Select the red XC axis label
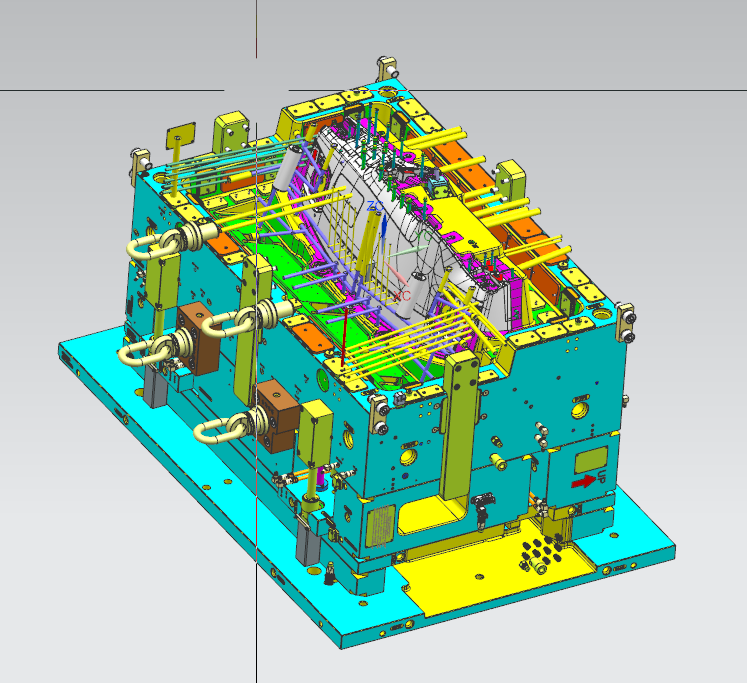Screen dimensions: 747x683 click(403, 296)
